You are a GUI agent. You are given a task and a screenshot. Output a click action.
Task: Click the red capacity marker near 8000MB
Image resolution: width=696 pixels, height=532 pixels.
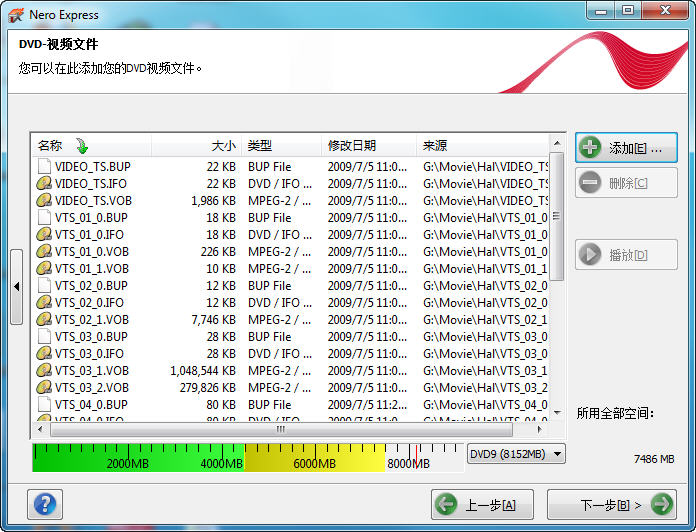[416, 456]
